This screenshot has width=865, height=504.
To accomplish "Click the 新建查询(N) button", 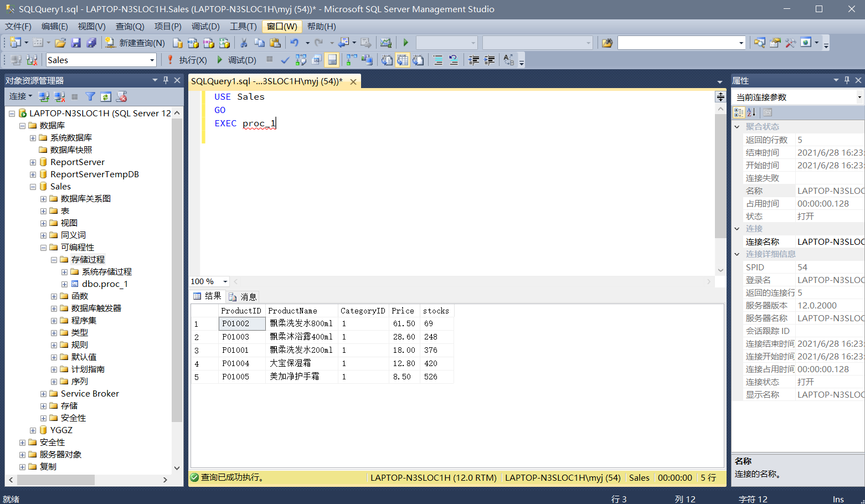I will click(x=136, y=43).
